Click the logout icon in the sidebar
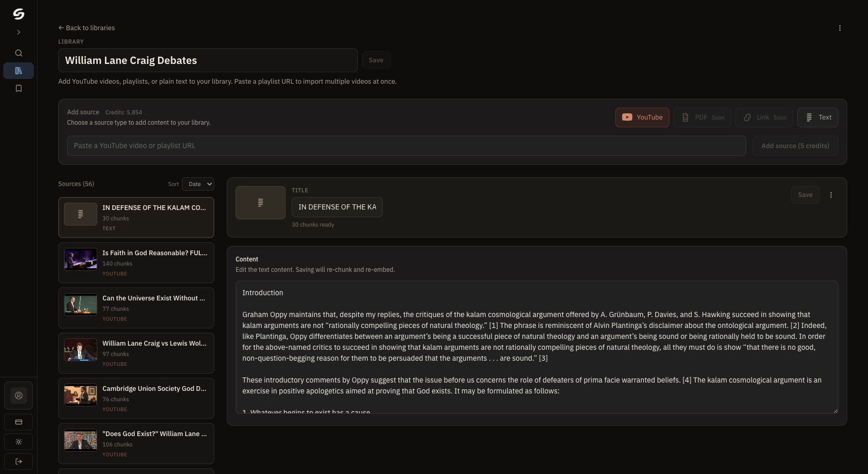 pos(19,462)
